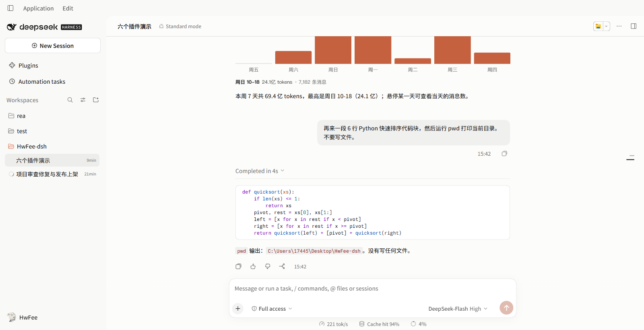Focus the message input field
The width and height of the screenshot is (644, 330).
[373, 289]
